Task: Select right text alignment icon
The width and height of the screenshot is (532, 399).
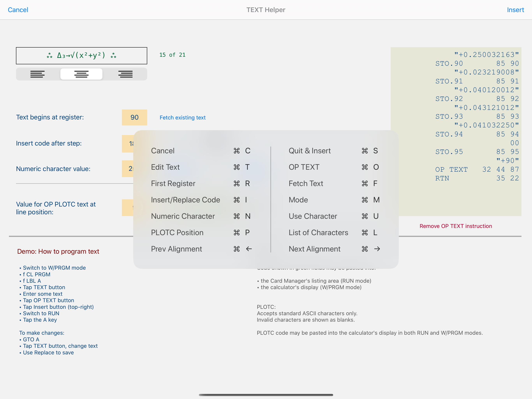Action: [125, 74]
